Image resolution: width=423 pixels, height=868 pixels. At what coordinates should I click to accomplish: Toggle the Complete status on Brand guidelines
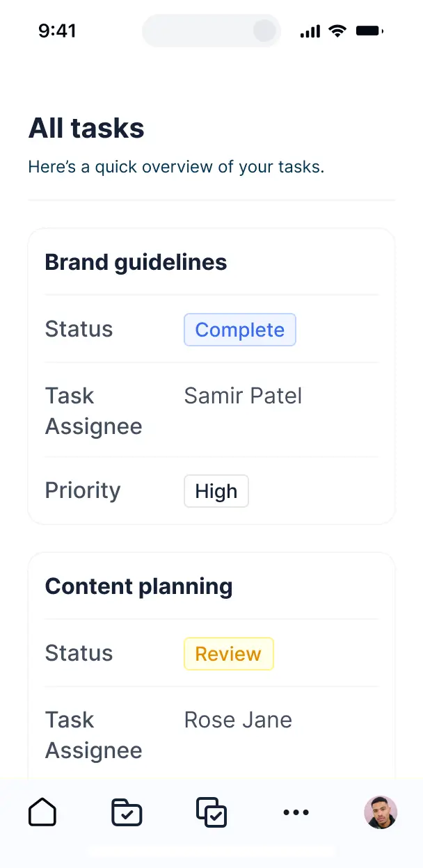pos(239,330)
